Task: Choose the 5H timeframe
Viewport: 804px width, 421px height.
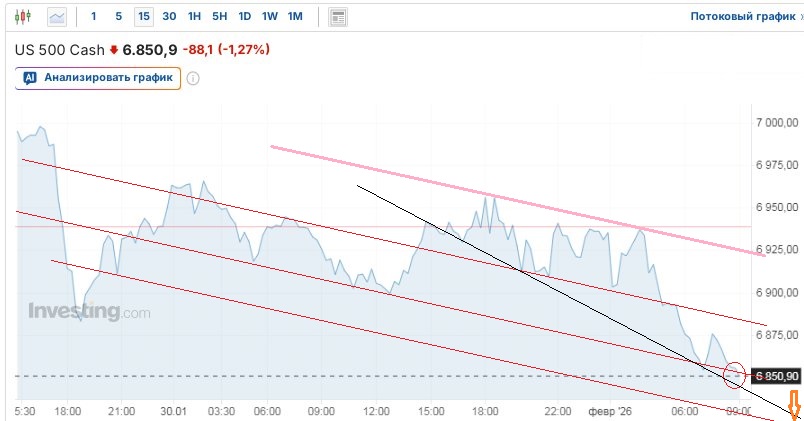Action: tap(219, 17)
